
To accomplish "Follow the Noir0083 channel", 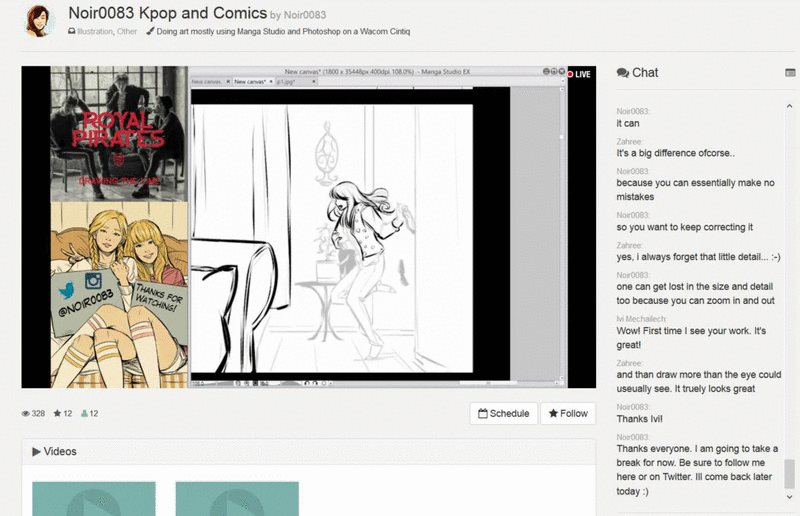I will click(568, 413).
